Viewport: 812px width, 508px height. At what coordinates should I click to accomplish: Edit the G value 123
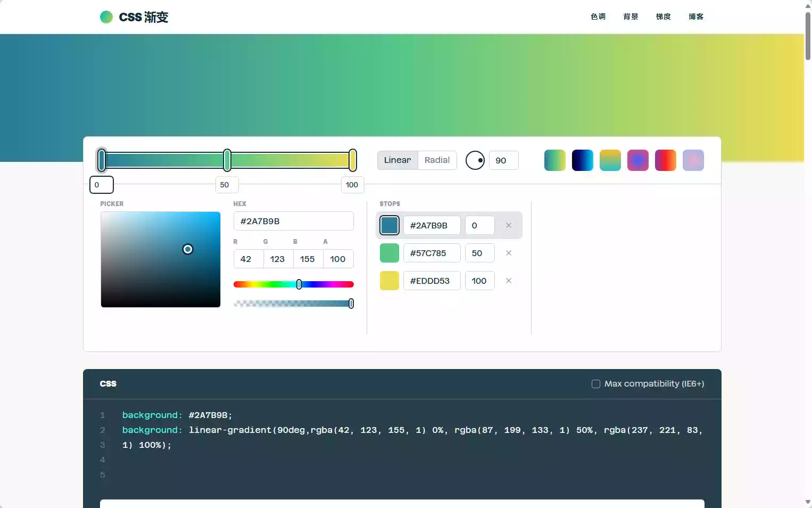pos(278,259)
